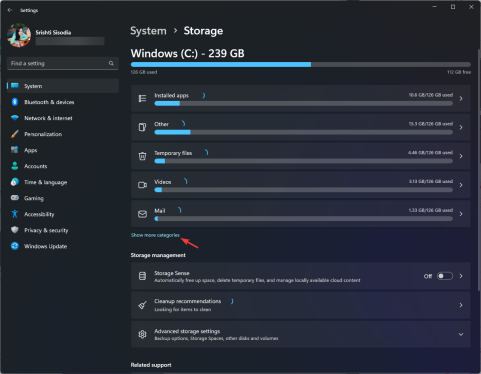Open Other category details chevron
The height and width of the screenshot is (374, 481).
(x=461, y=127)
